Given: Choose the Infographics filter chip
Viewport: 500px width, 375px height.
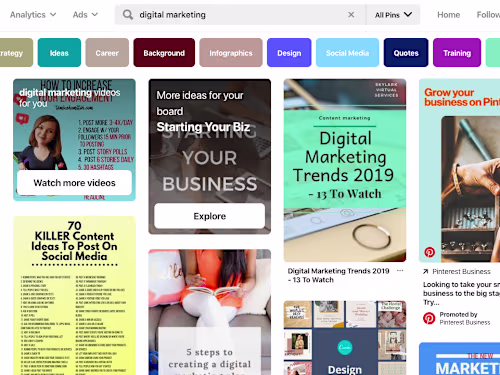Looking at the screenshot, I should (x=231, y=53).
